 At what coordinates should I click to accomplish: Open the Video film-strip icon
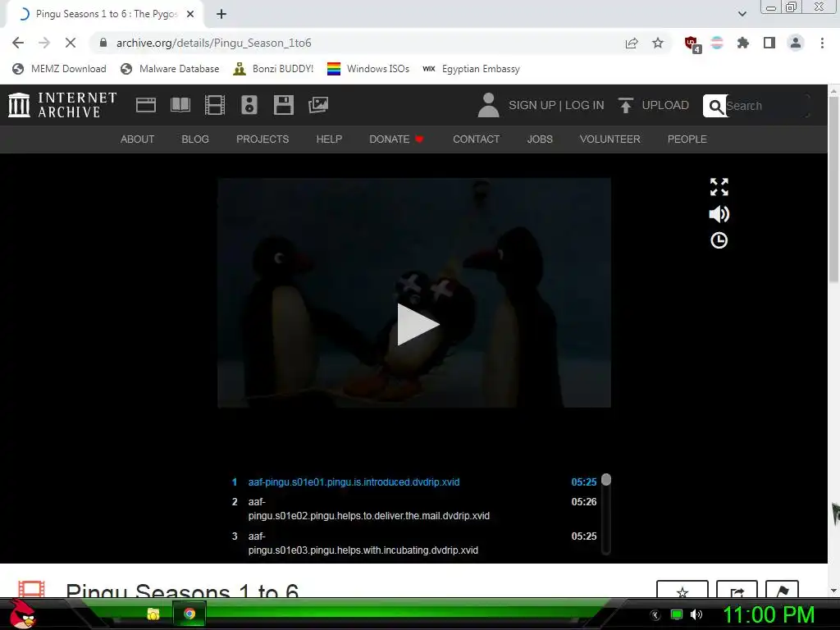pos(215,105)
